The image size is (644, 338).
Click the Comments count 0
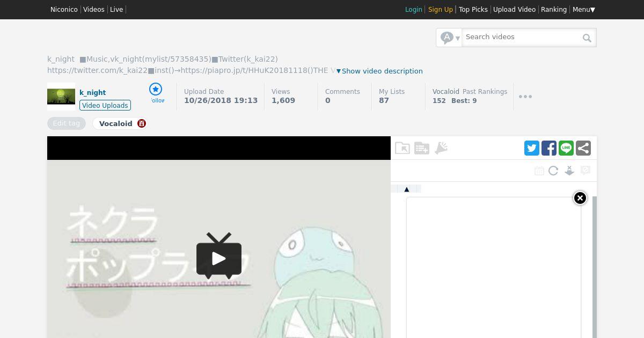(327, 100)
